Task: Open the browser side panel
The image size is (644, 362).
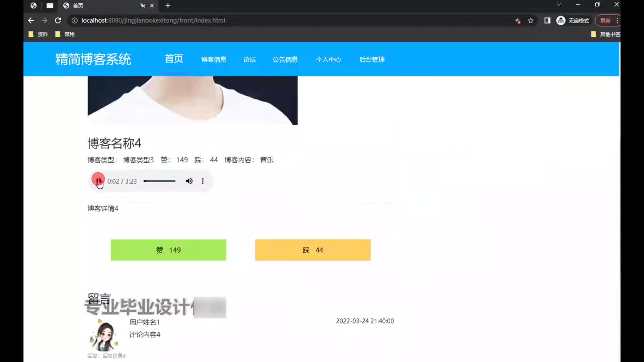Action: click(547, 20)
